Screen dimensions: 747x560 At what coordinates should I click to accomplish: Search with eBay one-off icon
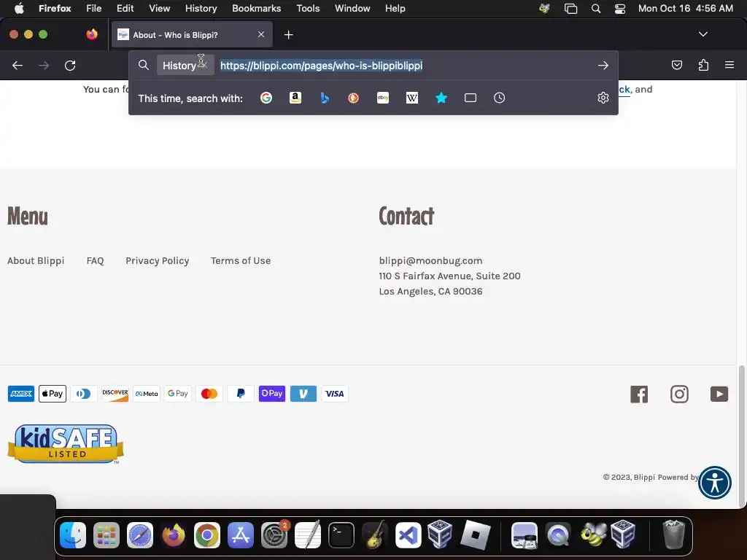coord(383,98)
